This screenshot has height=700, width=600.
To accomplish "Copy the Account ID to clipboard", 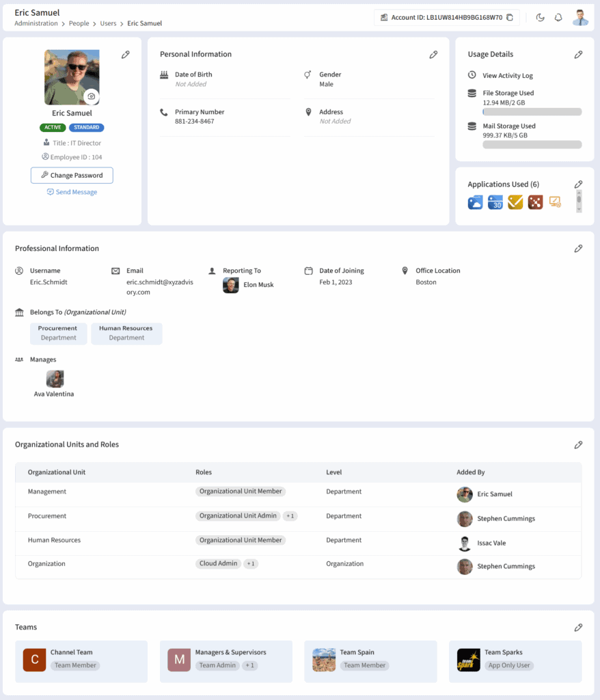I will (510, 18).
